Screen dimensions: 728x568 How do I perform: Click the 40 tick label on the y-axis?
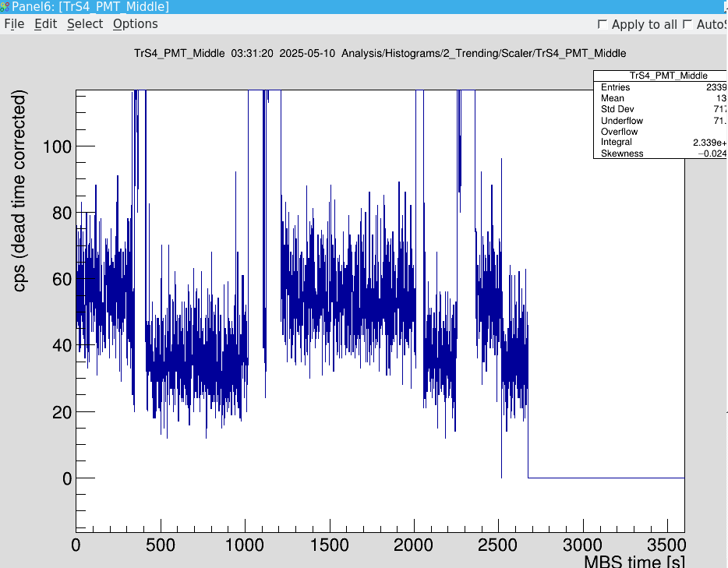62,346
